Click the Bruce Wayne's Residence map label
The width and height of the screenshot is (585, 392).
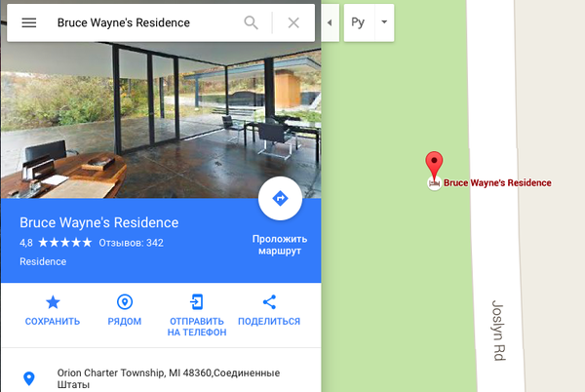497,182
